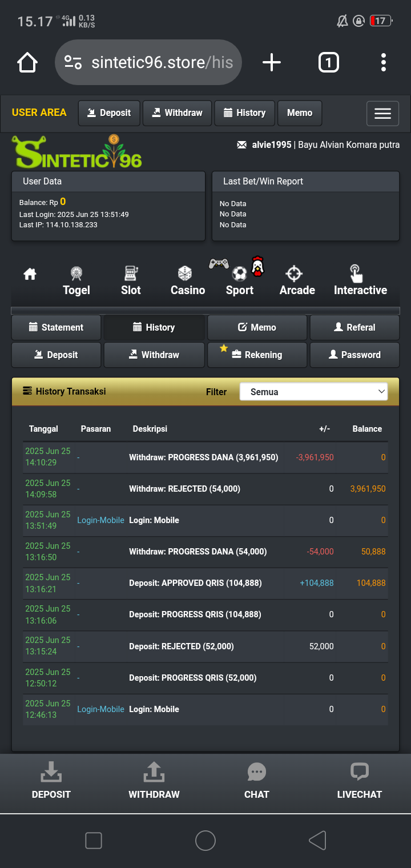
Task: Open the Filter dropdown set to Semua
Action: click(x=313, y=392)
